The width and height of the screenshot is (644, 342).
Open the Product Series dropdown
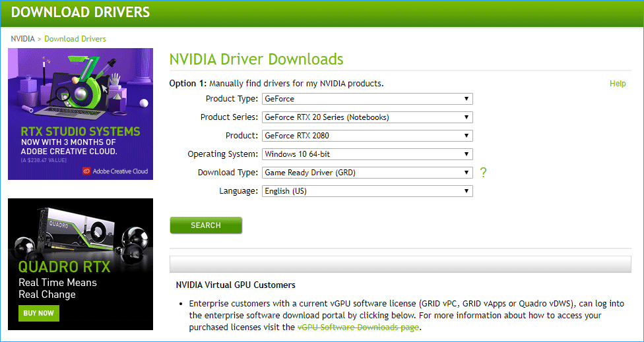367,117
